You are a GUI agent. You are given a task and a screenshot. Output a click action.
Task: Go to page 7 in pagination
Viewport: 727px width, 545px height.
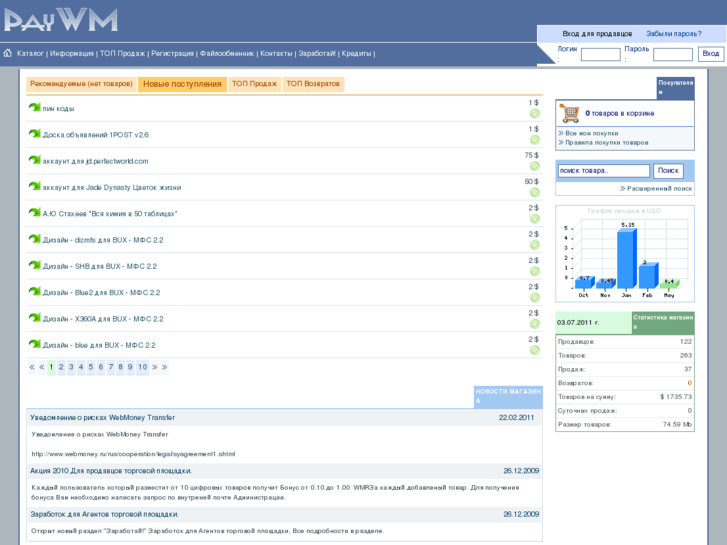[x=110, y=367]
